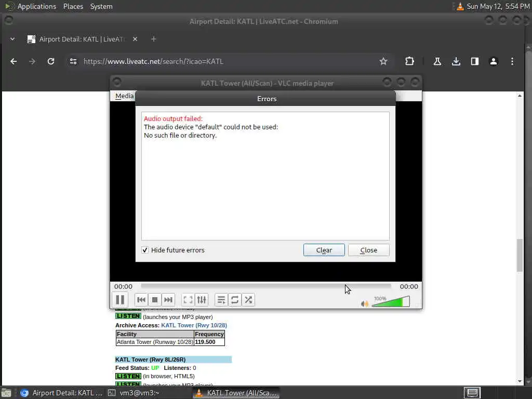
Task: Skip to next track in VLC
Action: pyautogui.click(x=168, y=300)
